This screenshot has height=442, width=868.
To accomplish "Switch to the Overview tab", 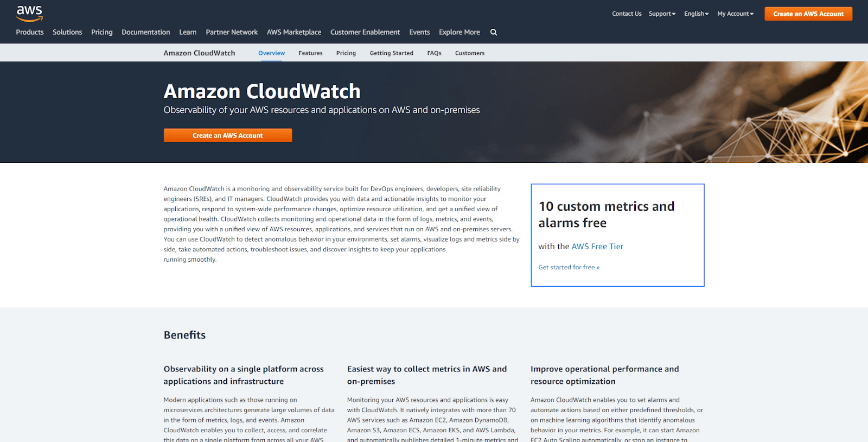I will (271, 53).
